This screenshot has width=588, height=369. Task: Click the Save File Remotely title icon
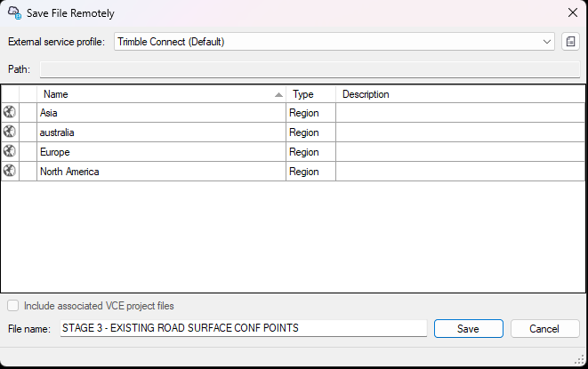pyautogui.click(x=14, y=13)
